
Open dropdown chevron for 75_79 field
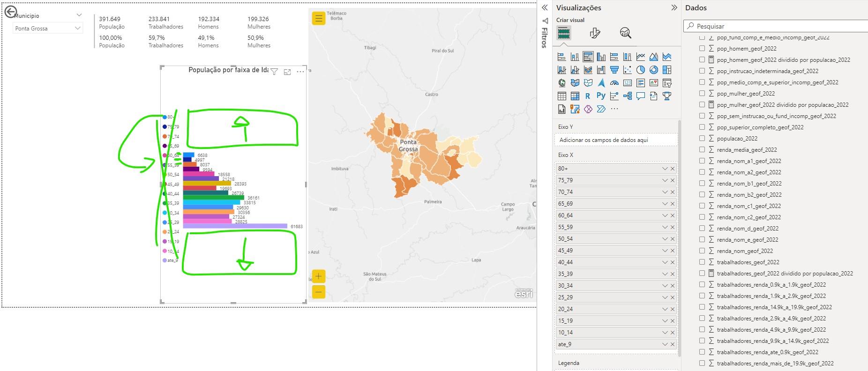point(665,180)
